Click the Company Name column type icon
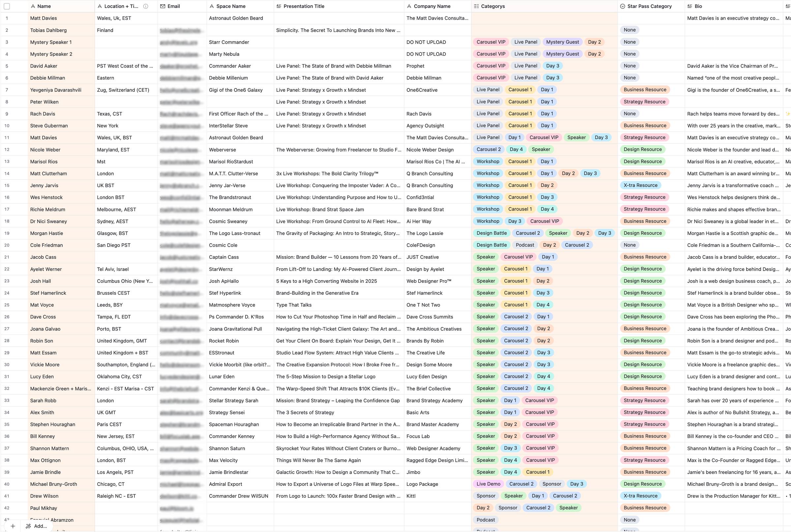791x532 pixels. point(409,6)
